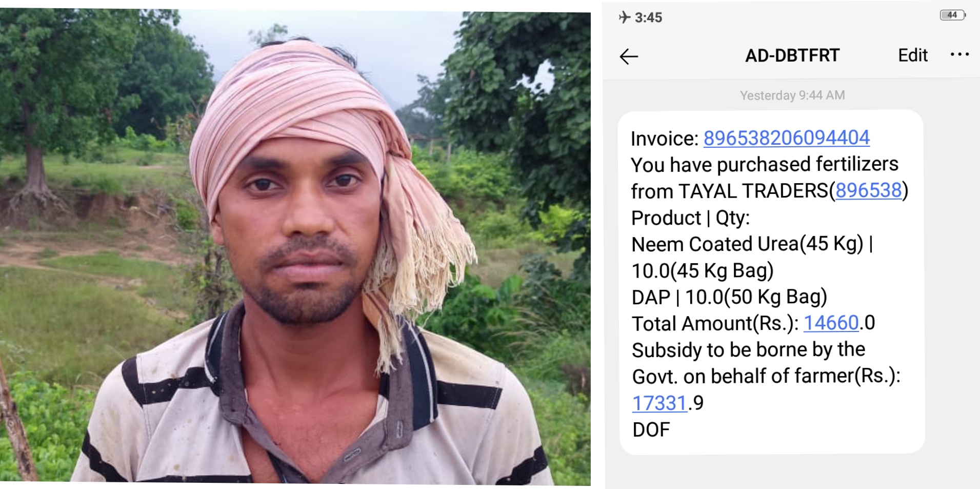Image resolution: width=980 pixels, height=489 pixels.
Task: Tap the Neem Coated Urea line
Action: coord(752,244)
